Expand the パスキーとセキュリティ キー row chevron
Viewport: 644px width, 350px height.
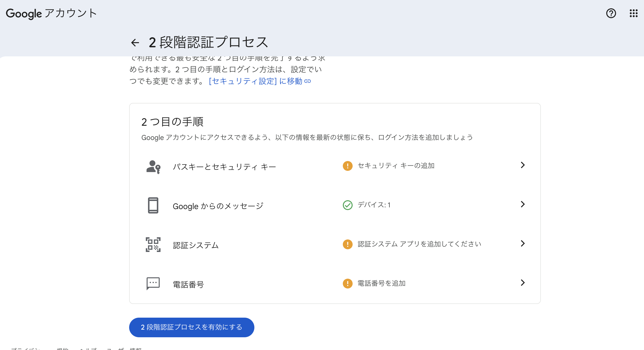tap(522, 165)
